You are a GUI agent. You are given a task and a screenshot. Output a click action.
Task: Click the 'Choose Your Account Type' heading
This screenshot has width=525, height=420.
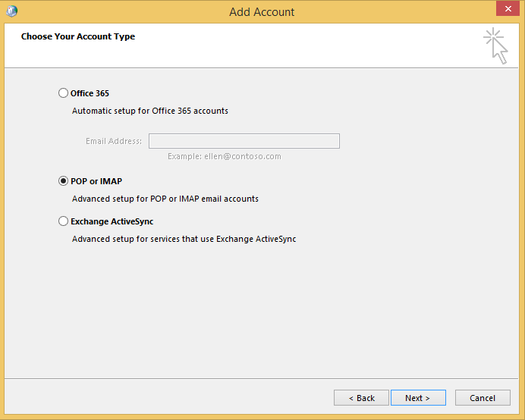(78, 36)
